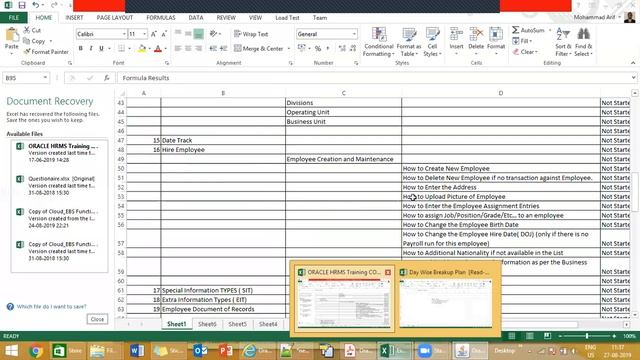The height and width of the screenshot is (360, 640).
Task: Click the Cut scissors icon
Action: (x=27, y=30)
